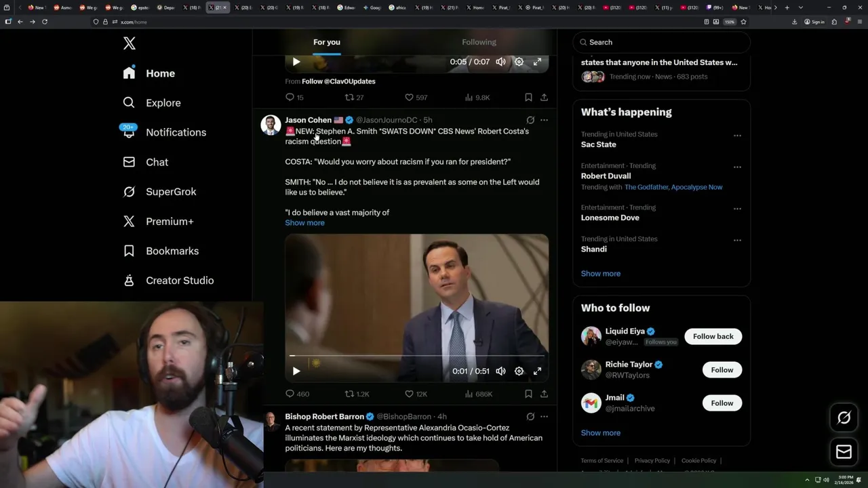The width and height of the screenshot is (868, 488).
Task: Reload the page with browser refresh button
Action: (45, 22)
